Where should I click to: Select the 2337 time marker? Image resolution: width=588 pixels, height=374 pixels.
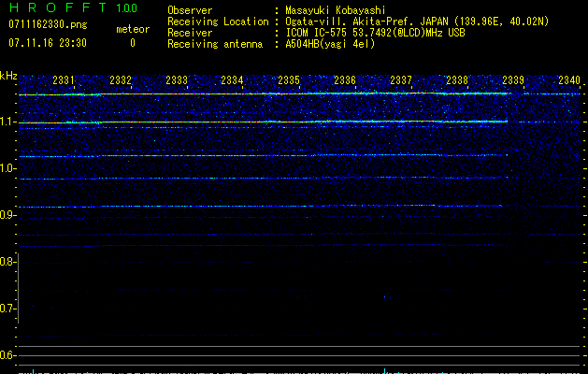click(401, 80)
